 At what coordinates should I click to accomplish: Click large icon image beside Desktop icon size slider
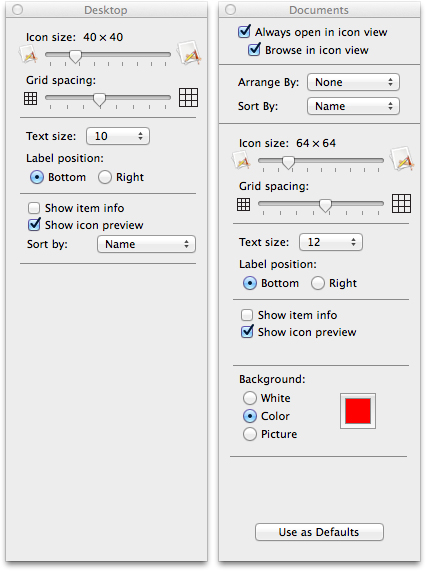pyautogui.click(x=189, y=53)
